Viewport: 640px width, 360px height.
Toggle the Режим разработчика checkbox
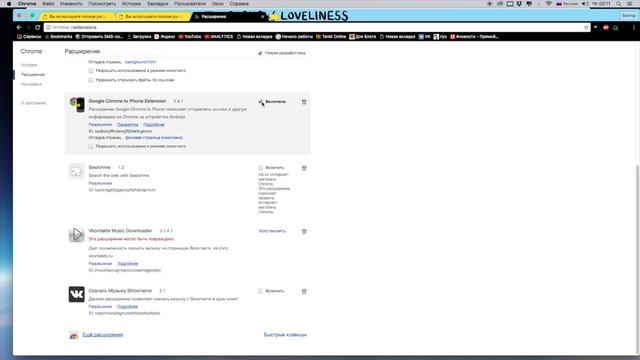tap(260, 53)
